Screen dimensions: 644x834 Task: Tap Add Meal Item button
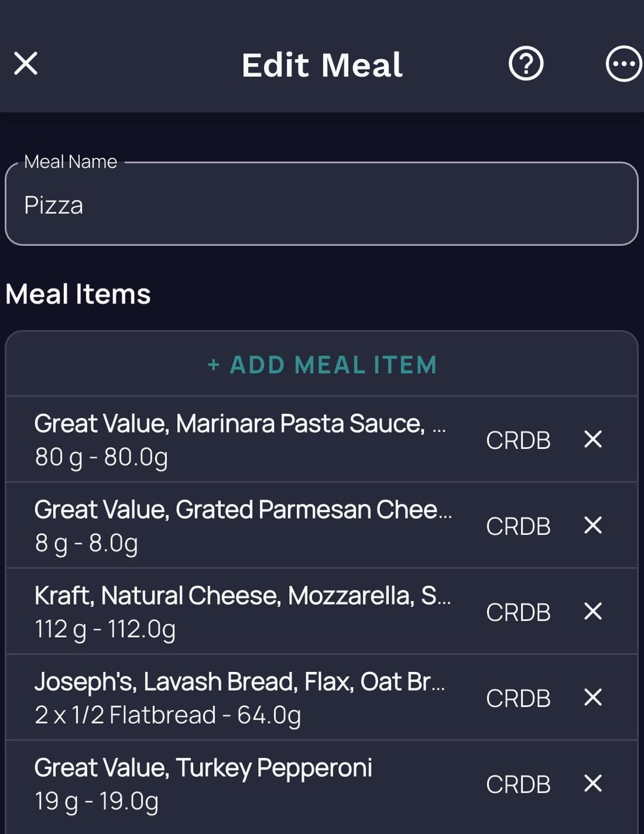pos(322,365)
